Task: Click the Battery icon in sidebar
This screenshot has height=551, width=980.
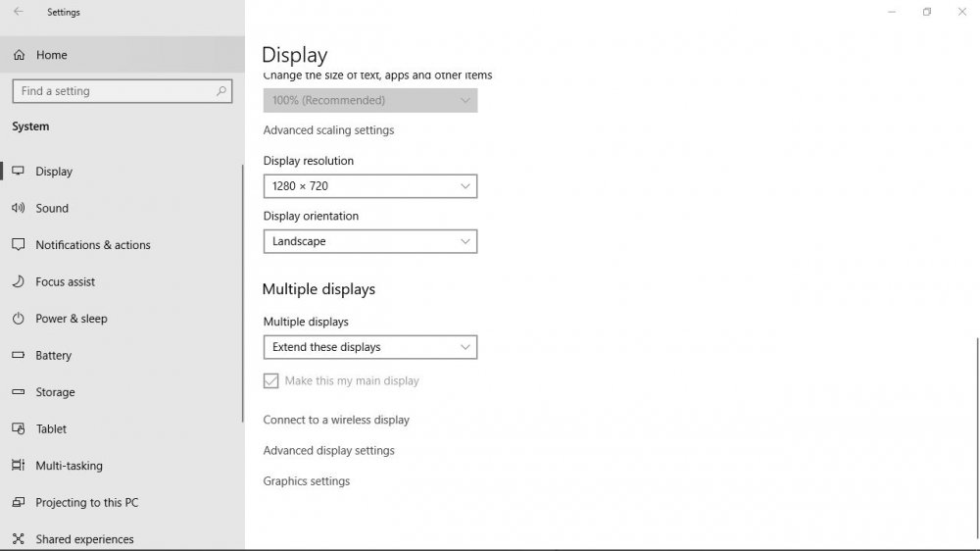Action: (18, 356)
